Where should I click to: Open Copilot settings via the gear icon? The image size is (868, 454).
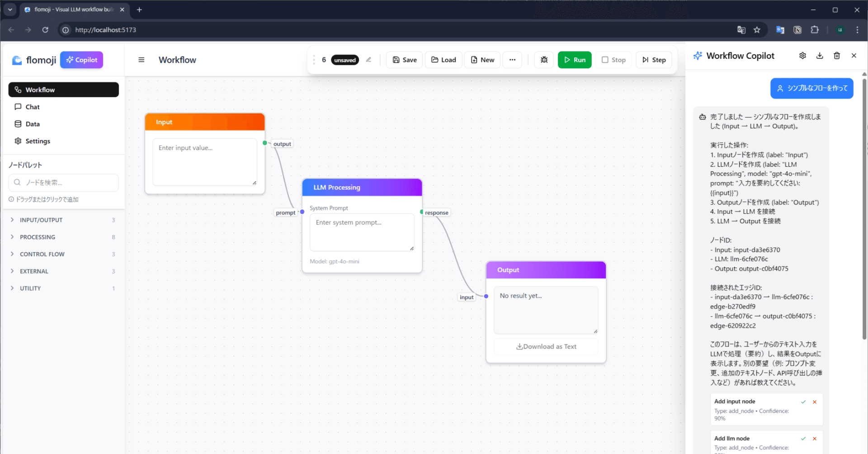pos(803,56)
